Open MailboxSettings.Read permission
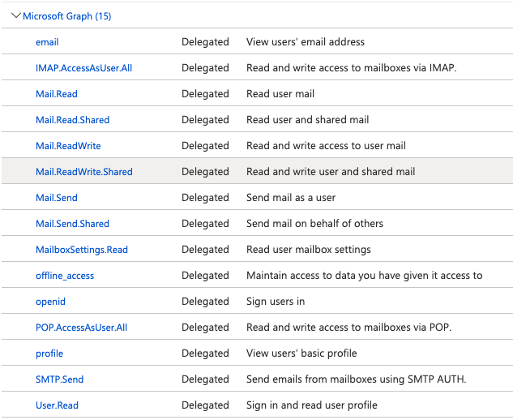The image size is (513, 420). pyautogui.click(x=82, y=250)
